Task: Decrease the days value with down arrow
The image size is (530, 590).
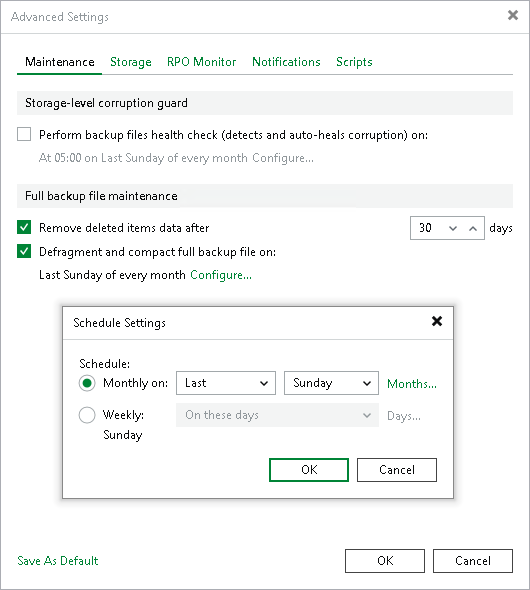Action: [x=453, y=228]
